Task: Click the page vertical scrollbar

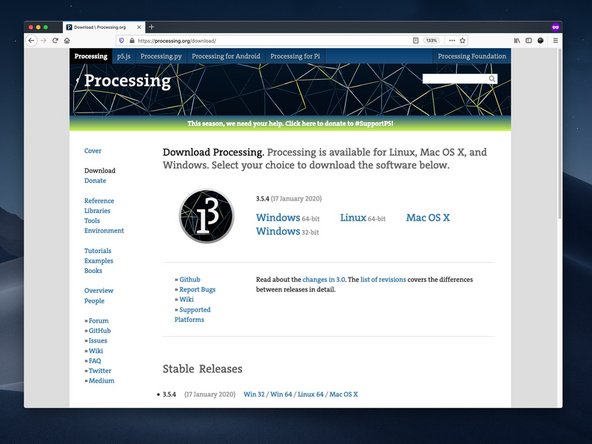Action: pos(559,134)
